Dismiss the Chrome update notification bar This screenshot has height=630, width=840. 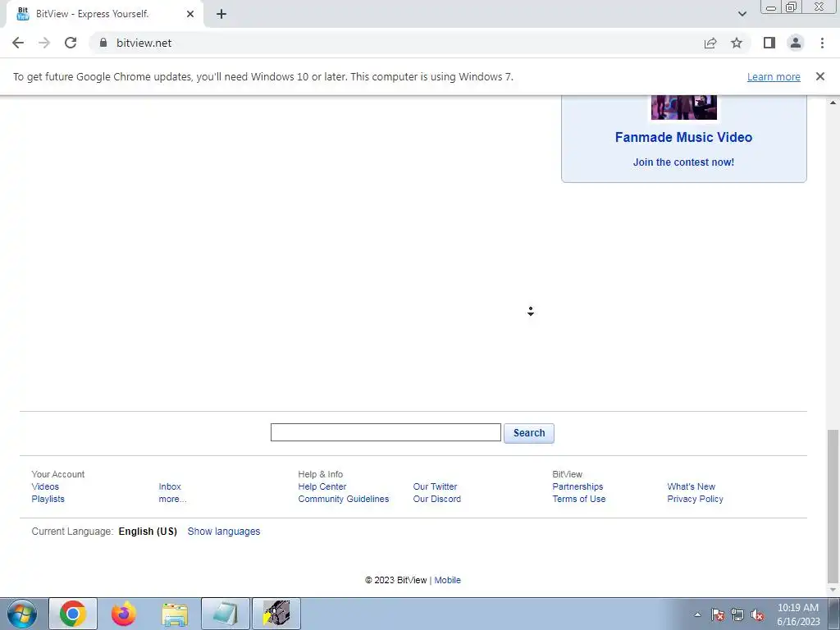tap(819, 76)
